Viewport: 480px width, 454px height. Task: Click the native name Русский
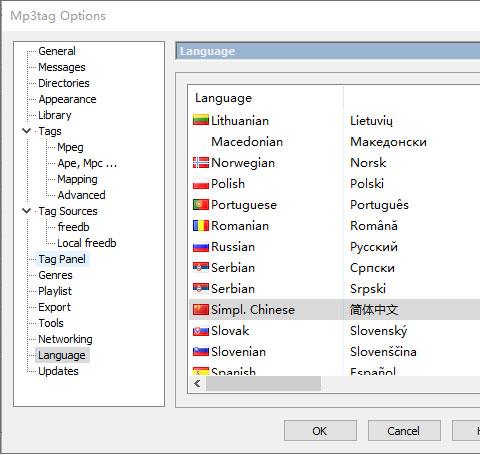(374, 247)
